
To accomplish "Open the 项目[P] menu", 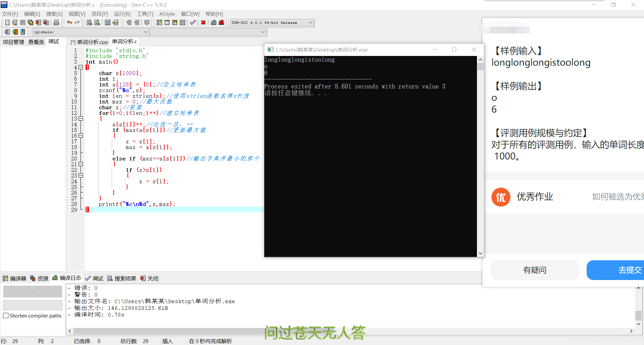I will tap(100, 14).
